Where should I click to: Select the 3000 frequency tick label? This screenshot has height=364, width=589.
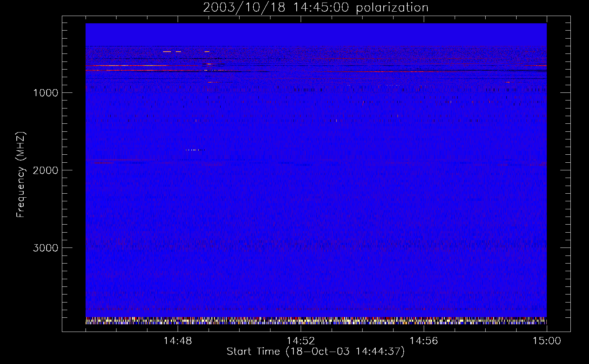pyautogui.click(x=46, y=248)
